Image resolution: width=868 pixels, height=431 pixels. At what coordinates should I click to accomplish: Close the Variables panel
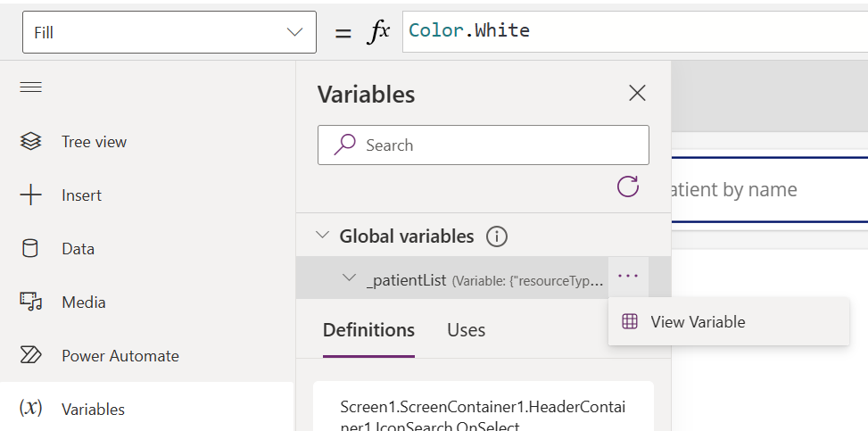[x=637, y=93]
